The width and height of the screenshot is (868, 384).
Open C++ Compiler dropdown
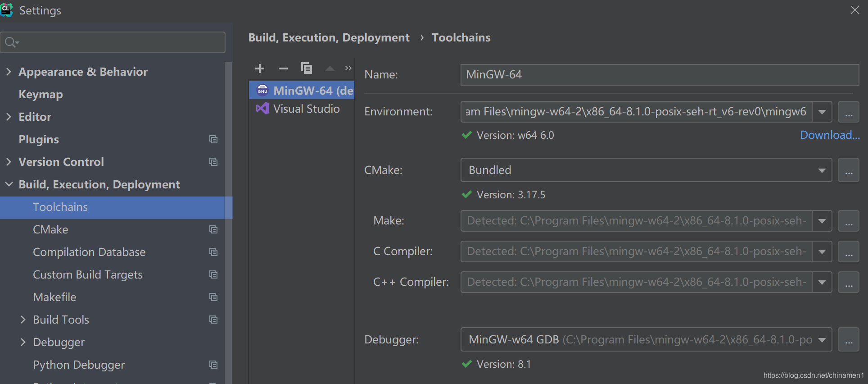[822, 282]
